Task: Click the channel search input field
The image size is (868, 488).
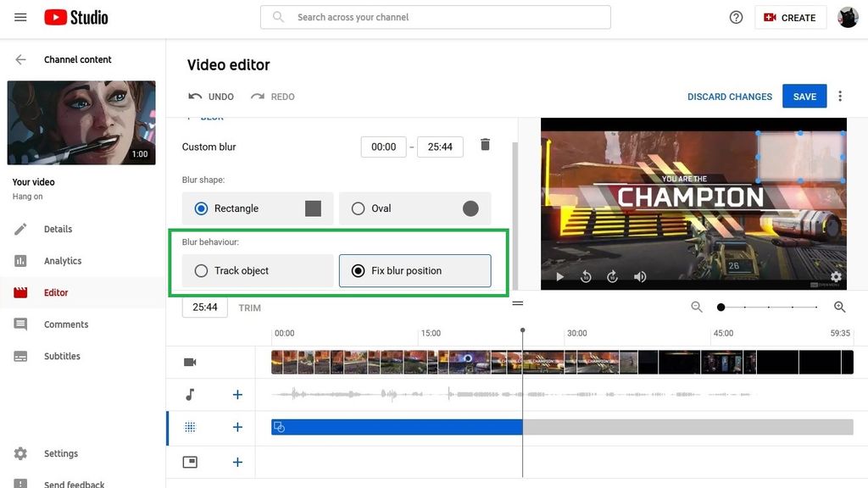Action: 435,16
